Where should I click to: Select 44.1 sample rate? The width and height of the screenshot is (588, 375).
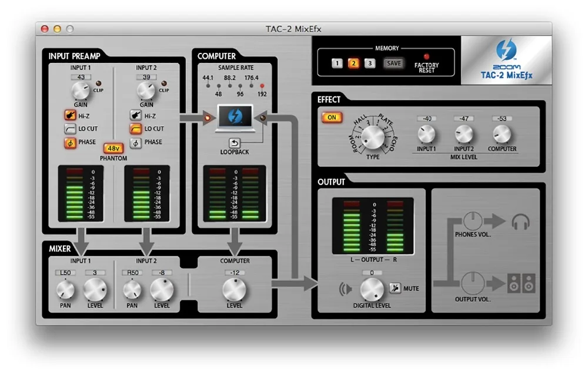[x=208, y=86]
